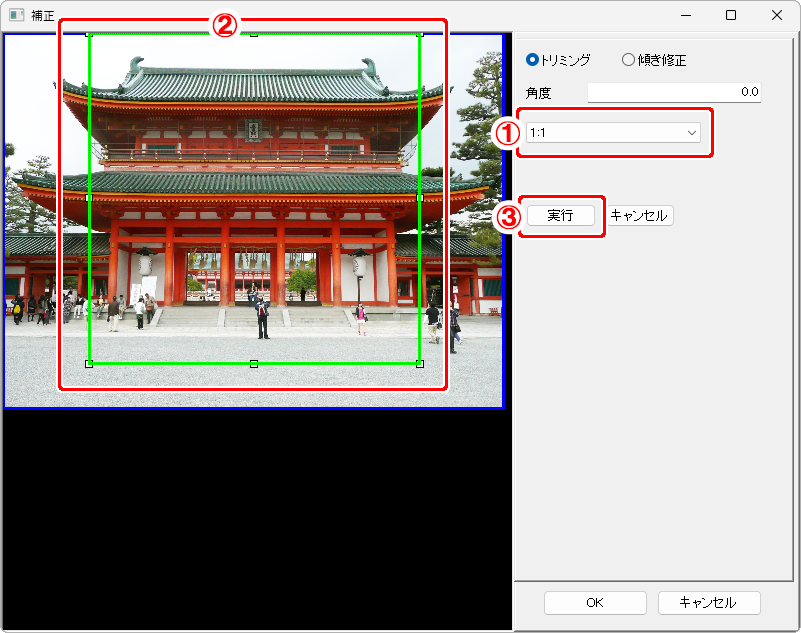Click the 角度 angle input field

tap(674, 92)
